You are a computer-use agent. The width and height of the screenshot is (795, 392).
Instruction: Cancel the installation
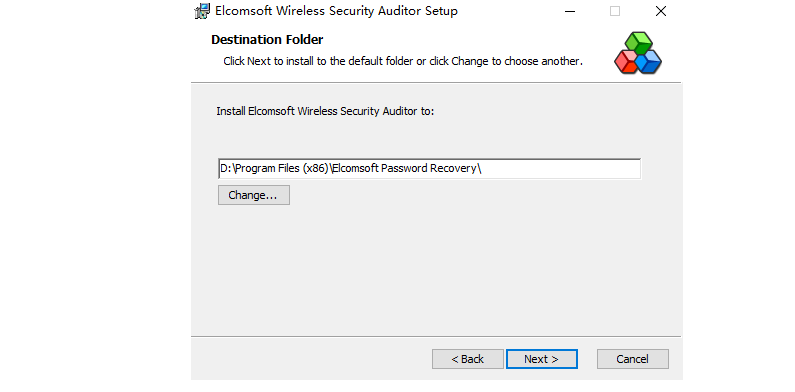633,359
